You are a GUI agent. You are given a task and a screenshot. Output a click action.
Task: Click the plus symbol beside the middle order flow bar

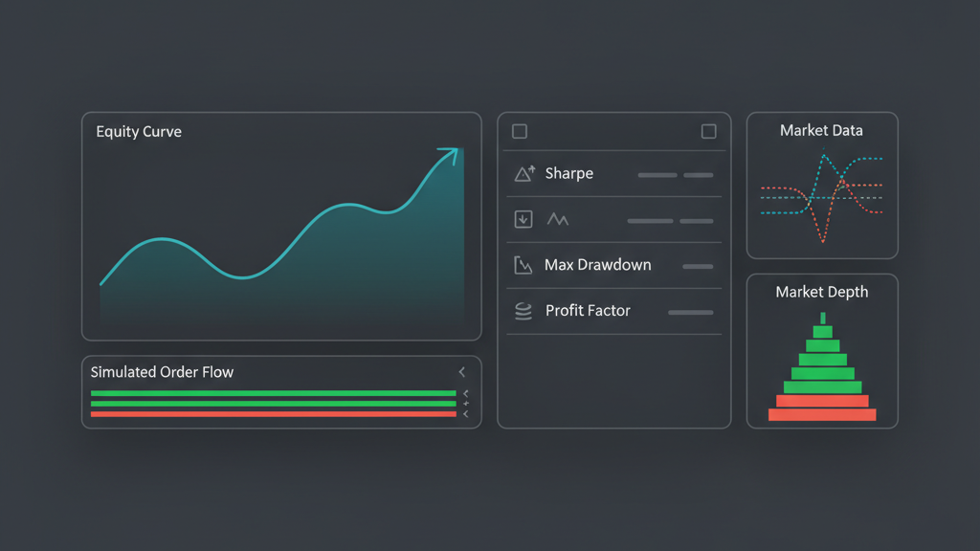coord(466,403)
